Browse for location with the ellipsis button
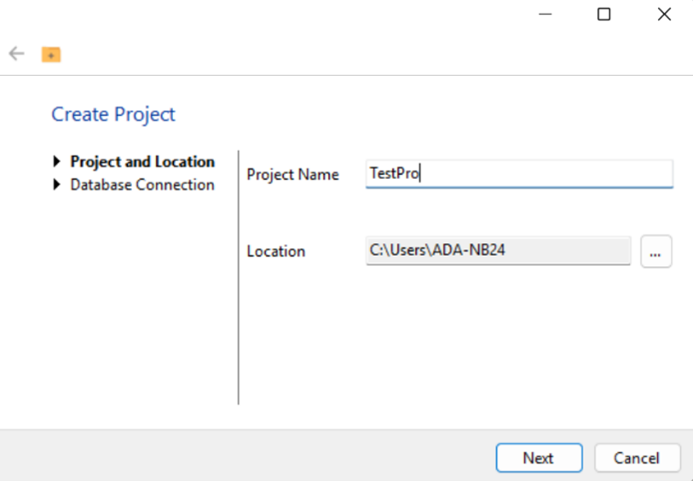The height and width of the screenshot is (481, 693). [656, 252]
